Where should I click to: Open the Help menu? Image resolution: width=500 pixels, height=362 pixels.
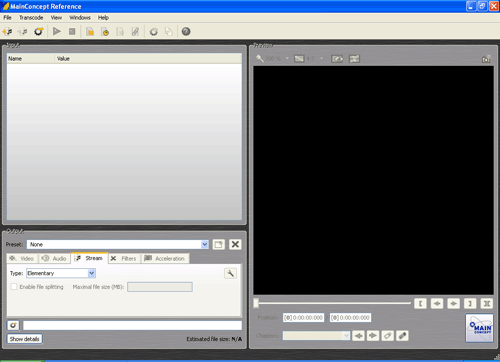[103, 18]
